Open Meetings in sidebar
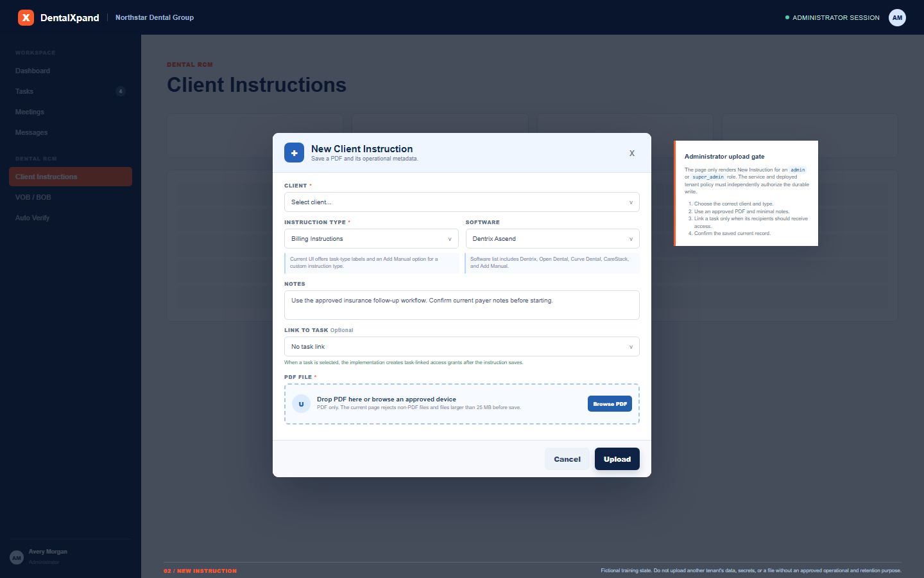Screen dimensions: 924x578 (x=71, y=112)
